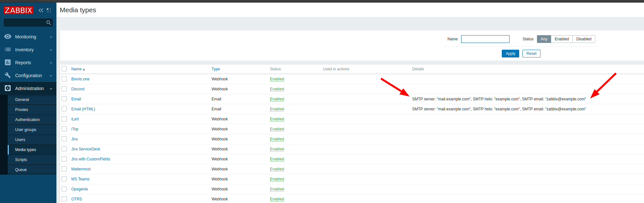Collapse the Administration menu chevron
This screenshot has width=644, height=203.
point(51,89)
